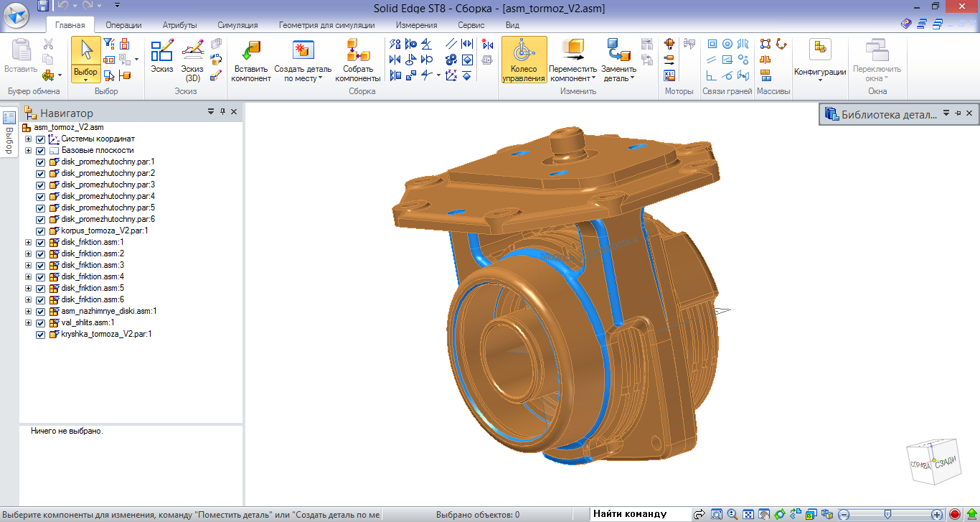Expand disk_friktion.asm:1 tree node
Screen dimensions: 980x522
28,243
